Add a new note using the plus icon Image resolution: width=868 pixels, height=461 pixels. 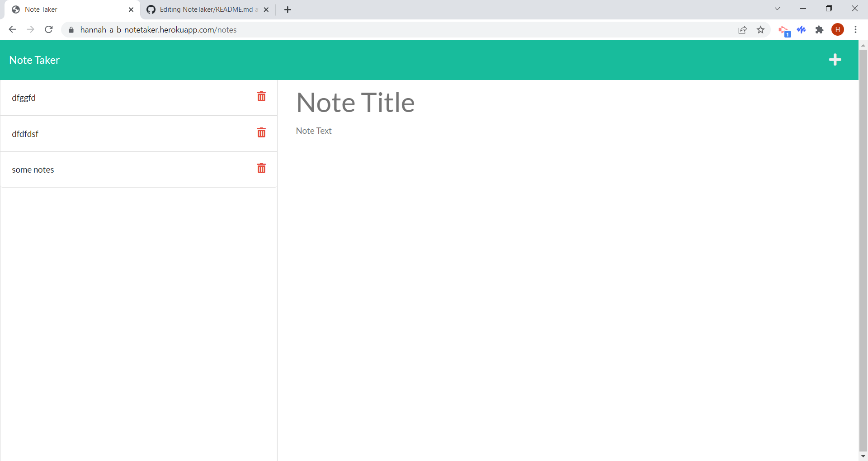click(835, 60)
